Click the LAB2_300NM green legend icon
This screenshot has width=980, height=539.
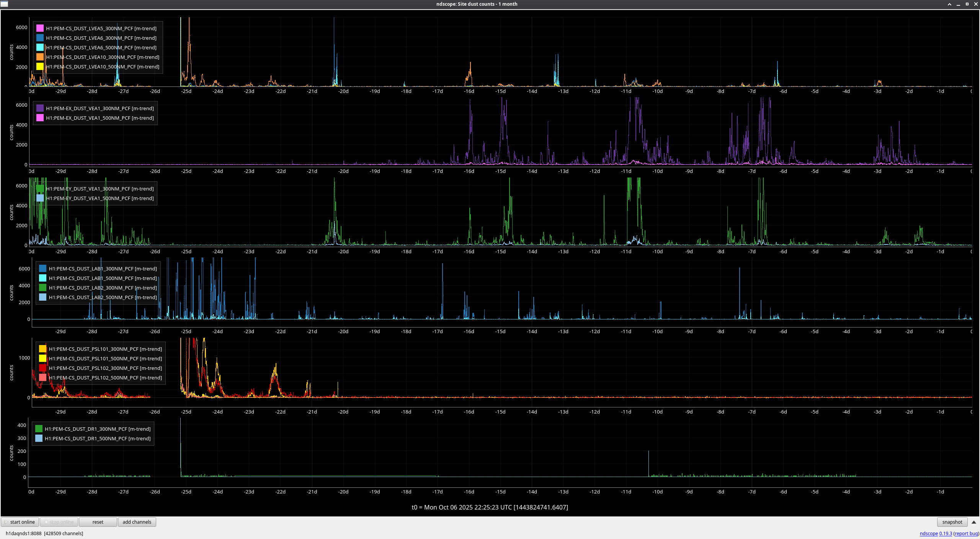pos(42,288)
